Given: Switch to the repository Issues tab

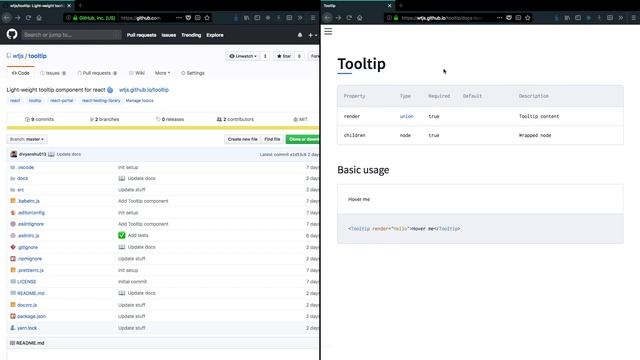Looking at the screenshot, I should (x=53, y=73).
